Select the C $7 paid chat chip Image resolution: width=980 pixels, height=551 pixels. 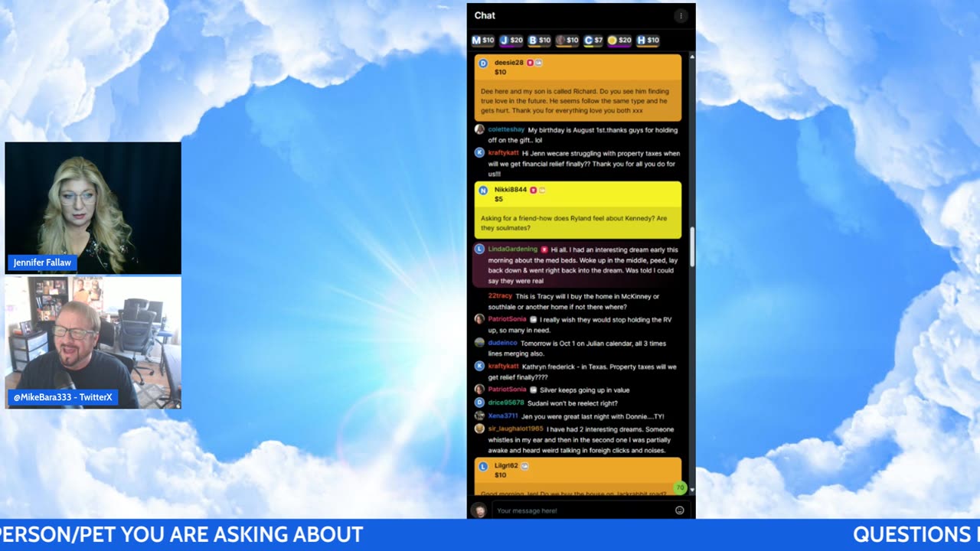tap(593, 41)
